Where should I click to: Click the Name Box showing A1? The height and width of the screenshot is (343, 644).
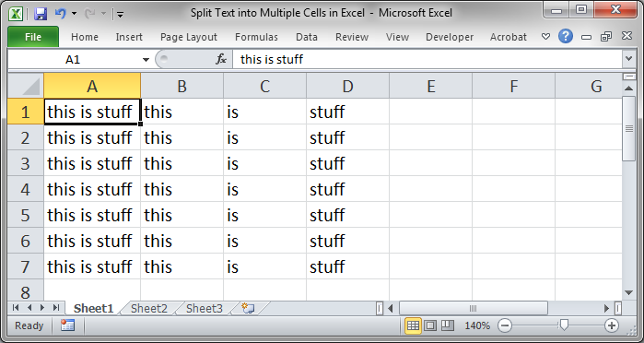pos(74,60)
